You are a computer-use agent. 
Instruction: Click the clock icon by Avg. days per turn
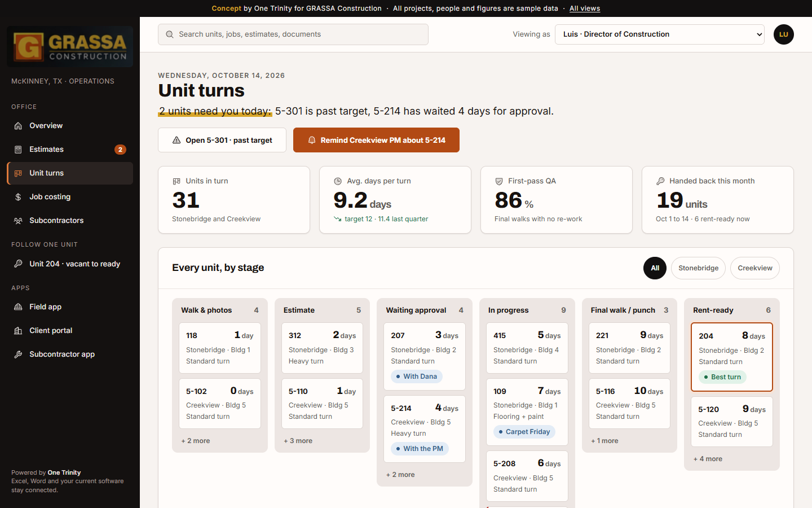tap(338, 181)
